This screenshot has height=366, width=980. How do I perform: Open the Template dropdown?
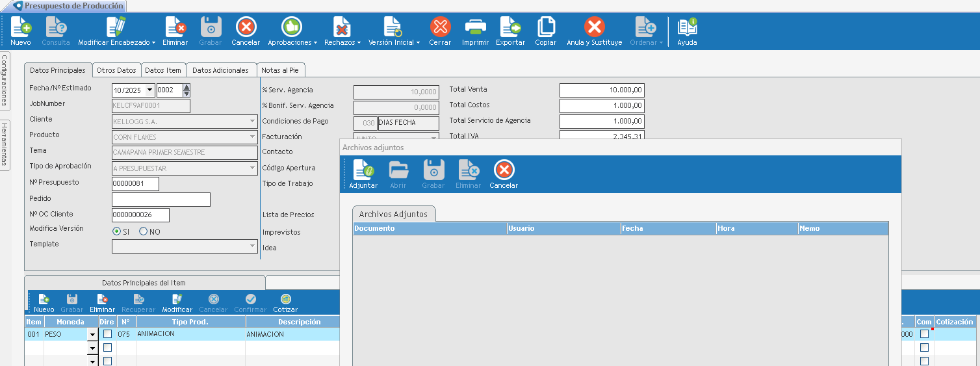(x=253, y=246)
